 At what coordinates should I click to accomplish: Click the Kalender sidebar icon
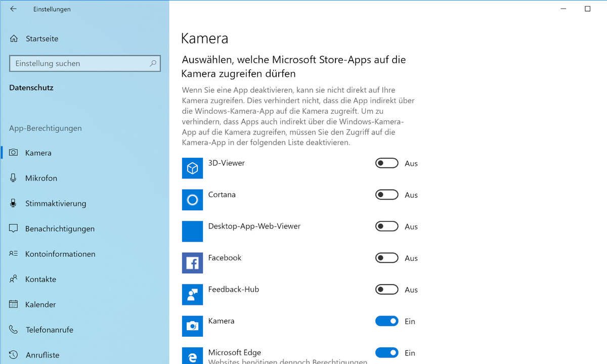pyautogui.click(x=14, y=304)
